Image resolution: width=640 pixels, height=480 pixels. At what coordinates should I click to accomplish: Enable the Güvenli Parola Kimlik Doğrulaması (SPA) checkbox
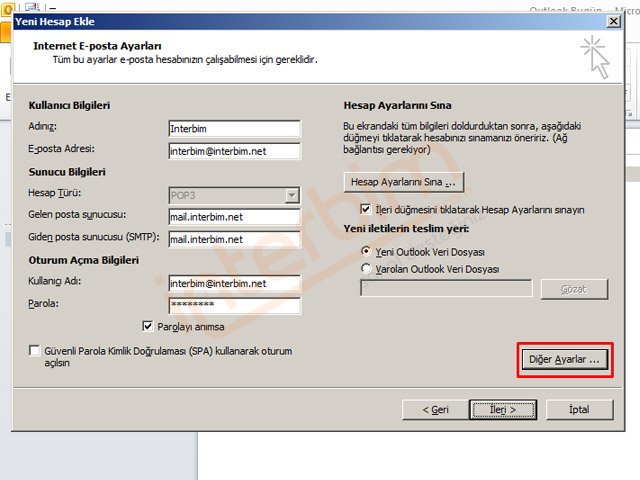36,352
